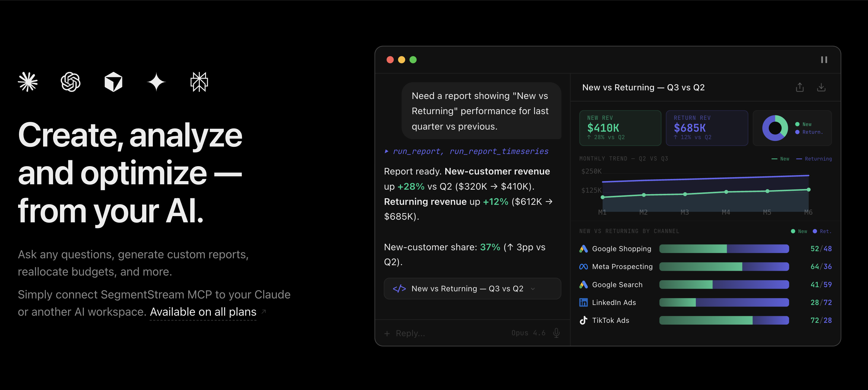Expand the run_report tool call disclosure triangle
Screen dimensions: 868x390
click(x=387, y=151)
